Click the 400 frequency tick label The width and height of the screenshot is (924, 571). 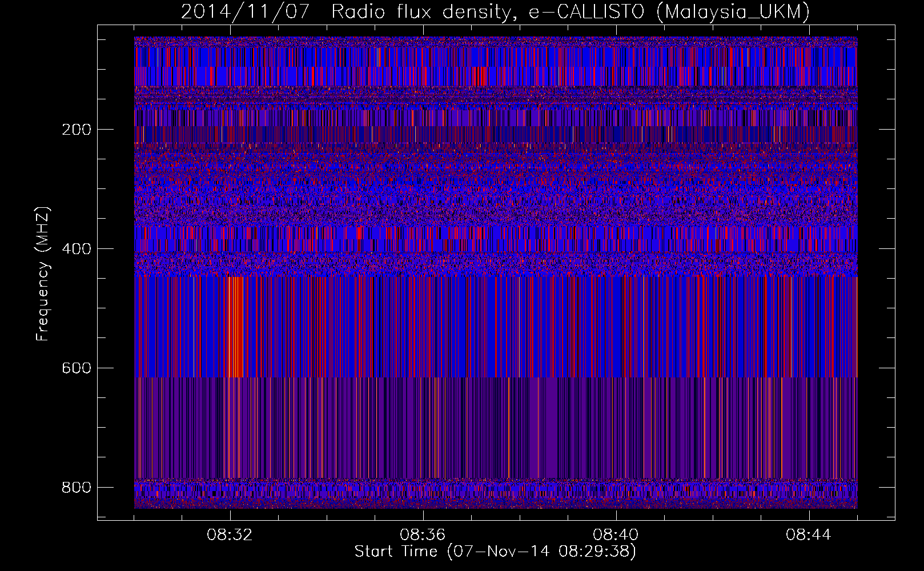pos(76,249)
